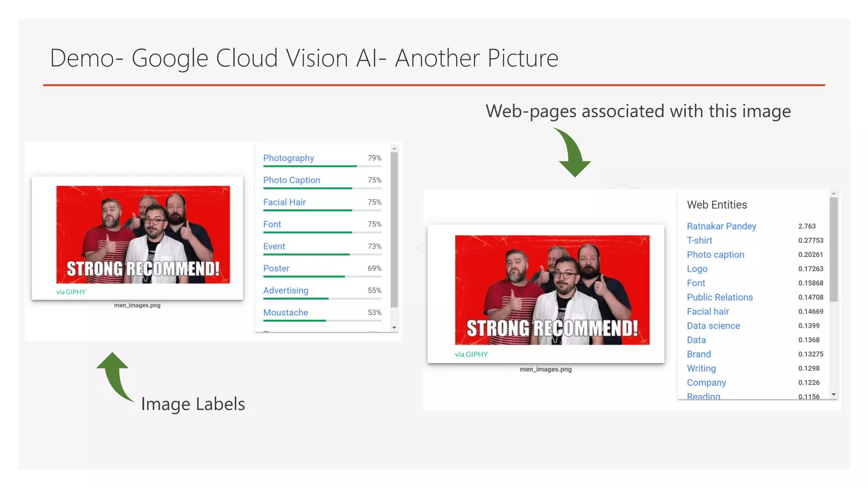Click the Photo Caption label

292,180
